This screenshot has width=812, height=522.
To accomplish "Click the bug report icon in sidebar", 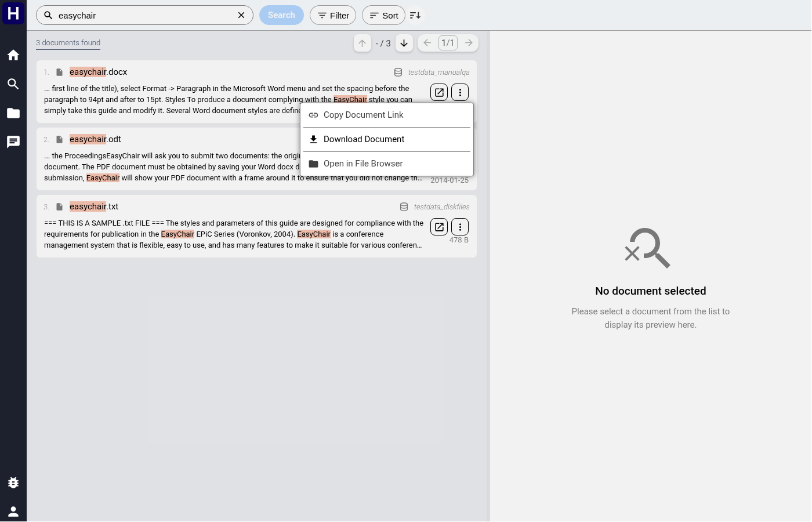I will tap(13, 483).
